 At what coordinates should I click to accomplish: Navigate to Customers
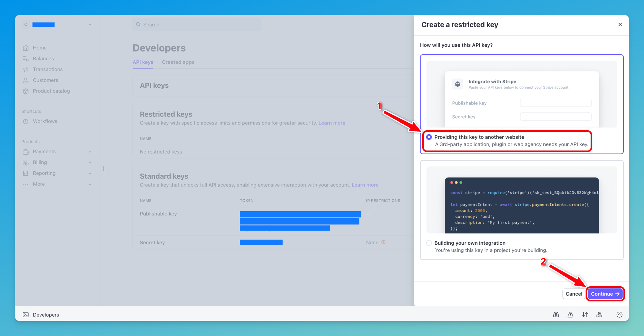[x=45, y=80]
